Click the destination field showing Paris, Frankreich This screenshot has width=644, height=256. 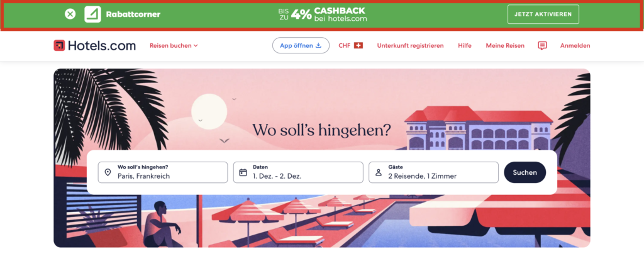163,172
